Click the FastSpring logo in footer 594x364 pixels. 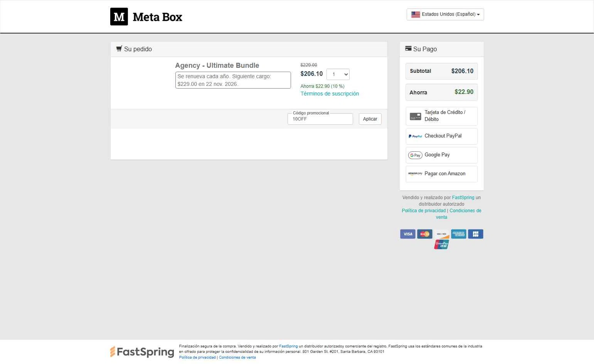(x=142, y=352)
